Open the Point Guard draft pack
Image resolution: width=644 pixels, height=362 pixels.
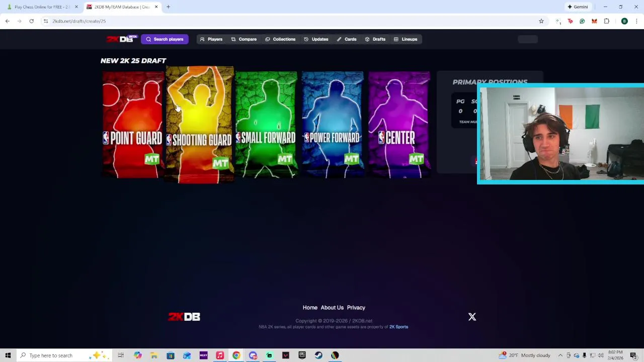click(132, 125)
